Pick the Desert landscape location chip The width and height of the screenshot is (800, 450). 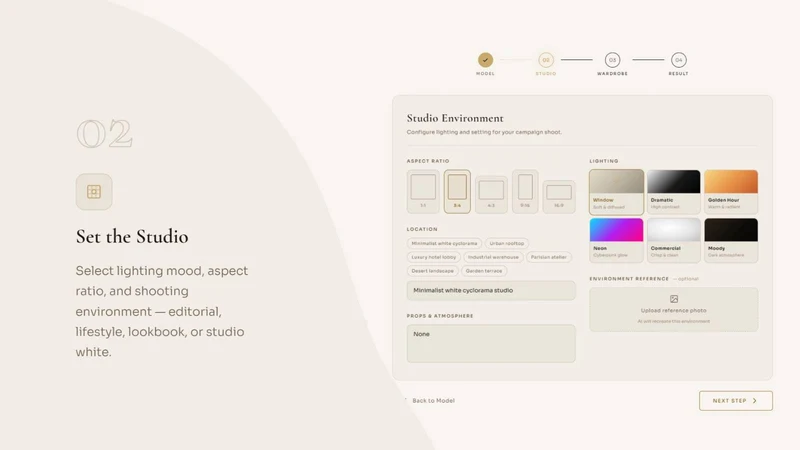point(433,271)
